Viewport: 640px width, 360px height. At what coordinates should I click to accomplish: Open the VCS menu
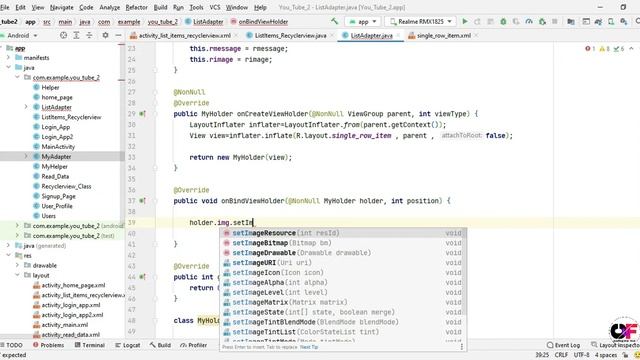click(215, 7)
